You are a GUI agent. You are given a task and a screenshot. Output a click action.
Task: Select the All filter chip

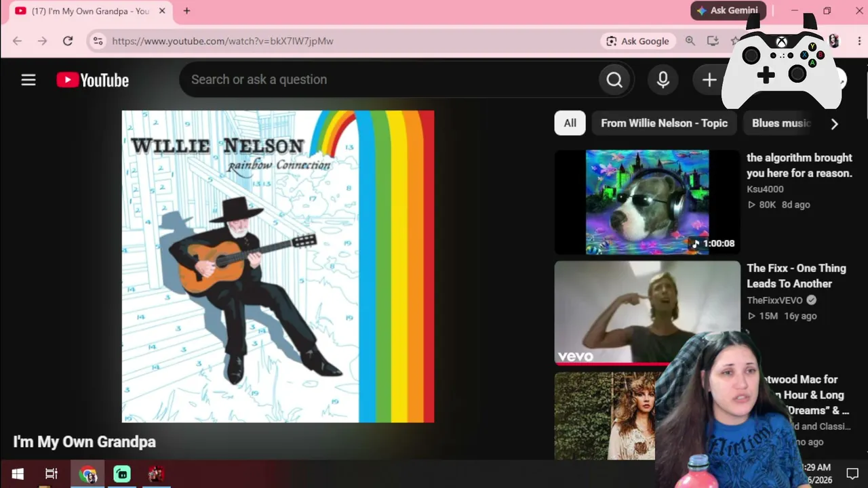pos(570,123)
